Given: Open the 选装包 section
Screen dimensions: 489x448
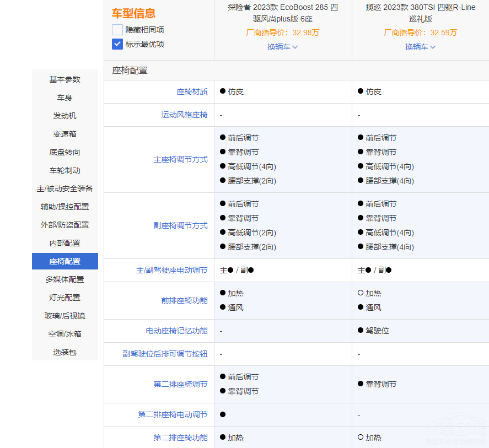Looking at the screenshot, I should coord(65,352).
